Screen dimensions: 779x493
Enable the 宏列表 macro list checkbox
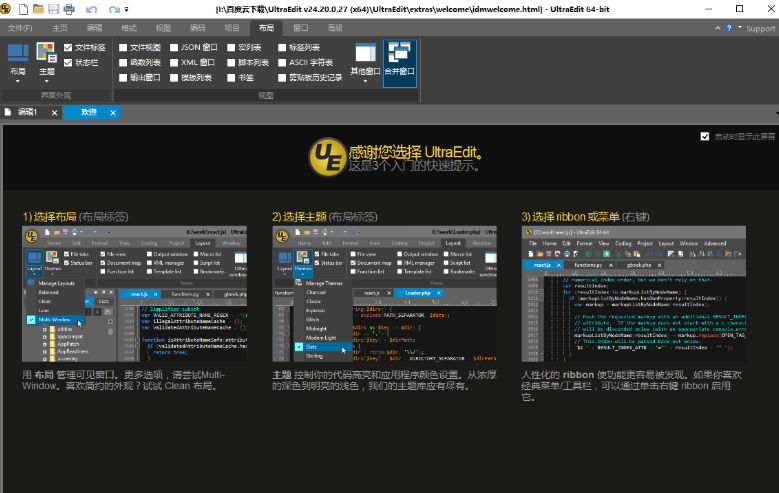[x=231, y=48]
